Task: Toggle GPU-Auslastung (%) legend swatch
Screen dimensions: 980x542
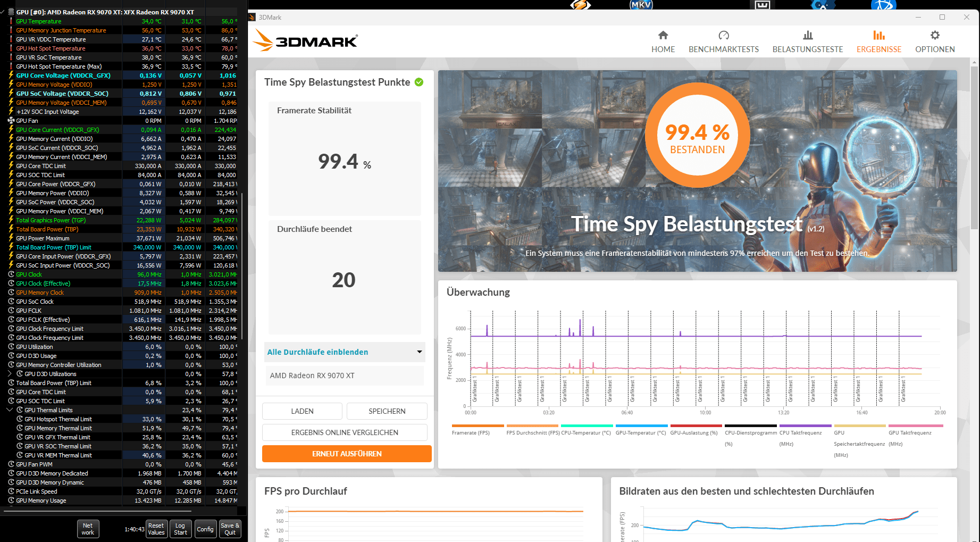Action: coord(696,426)
